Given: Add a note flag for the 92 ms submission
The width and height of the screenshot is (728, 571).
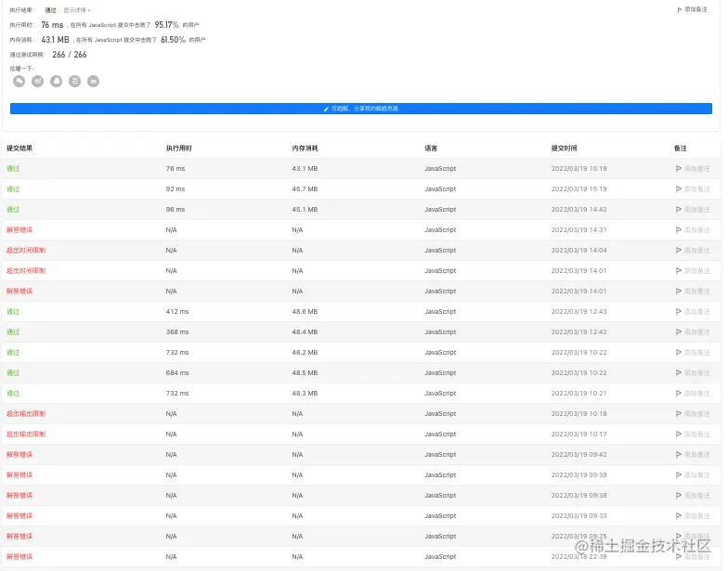Looking at the screenshot, I should click(x=693, y=189).
